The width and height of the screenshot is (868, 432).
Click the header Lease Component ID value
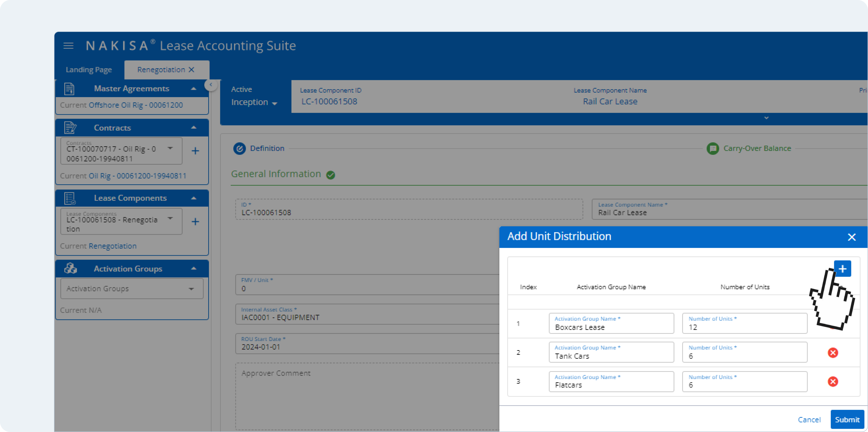tap(329, 101)
